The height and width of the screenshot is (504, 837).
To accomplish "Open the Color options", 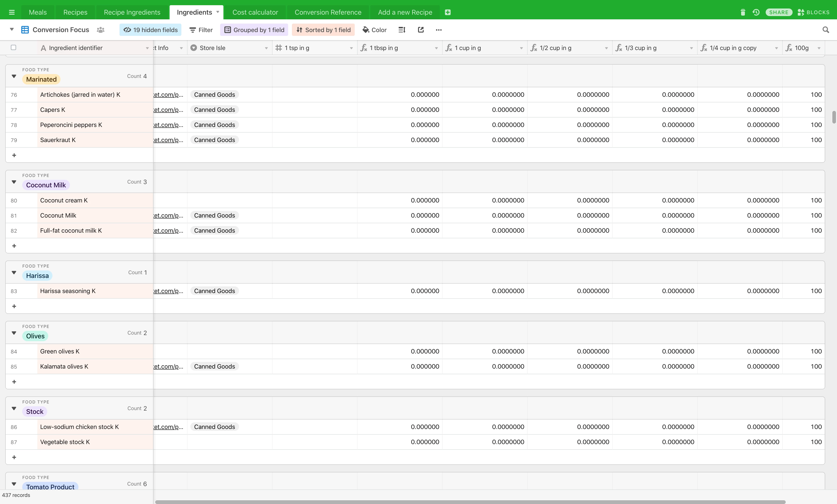I will (x=374, y=30).
